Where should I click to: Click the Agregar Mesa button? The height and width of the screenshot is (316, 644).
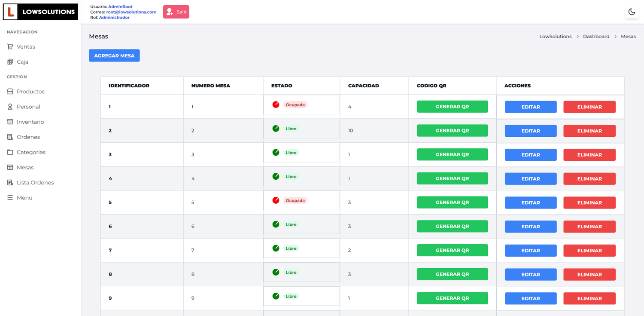coord(114,55)
